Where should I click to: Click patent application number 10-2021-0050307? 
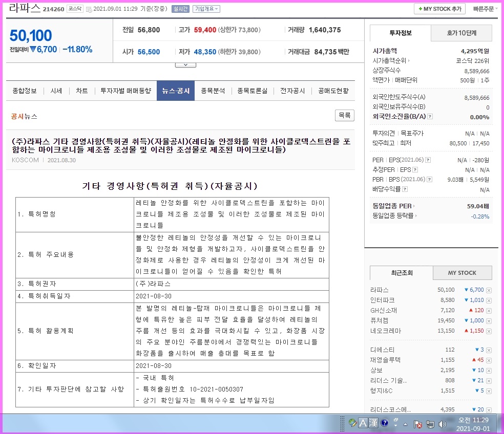click(x=216, y=389)
